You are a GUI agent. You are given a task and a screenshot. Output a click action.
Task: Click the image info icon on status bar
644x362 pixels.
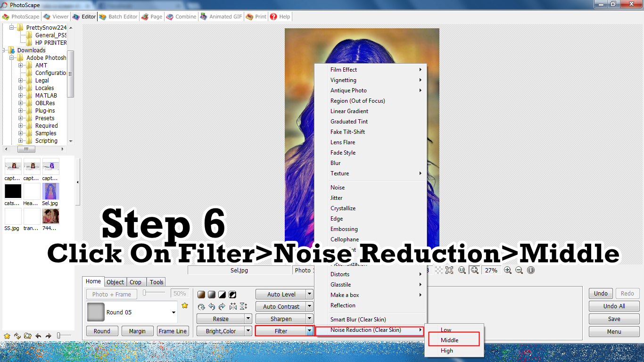530,270
